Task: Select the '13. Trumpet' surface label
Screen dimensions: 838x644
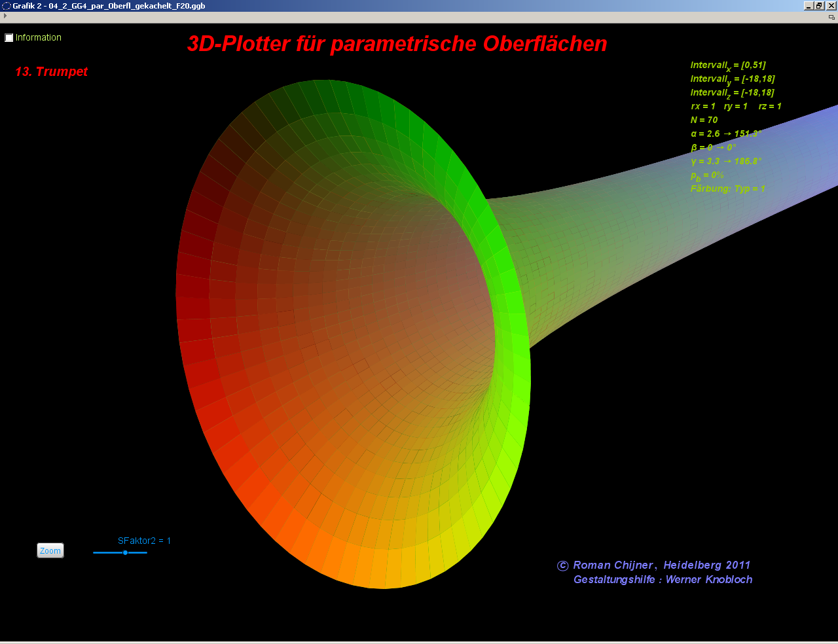Action: pyautogui.click(x=51, y=72)
